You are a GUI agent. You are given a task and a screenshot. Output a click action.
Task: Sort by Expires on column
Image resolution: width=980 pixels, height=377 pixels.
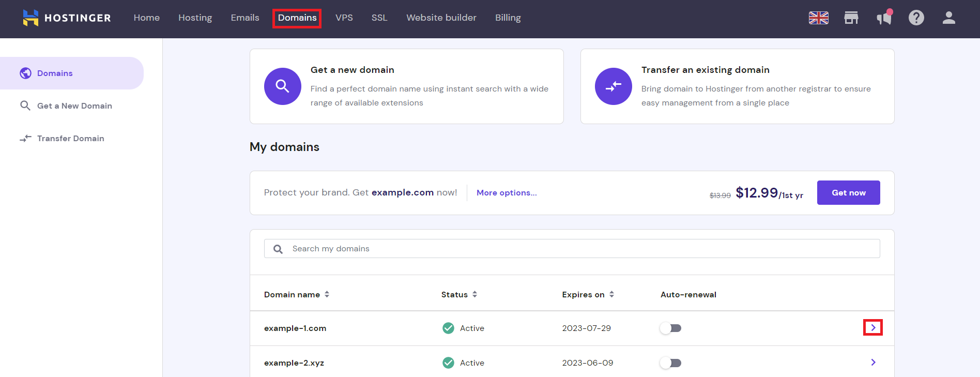coord(588,294)
